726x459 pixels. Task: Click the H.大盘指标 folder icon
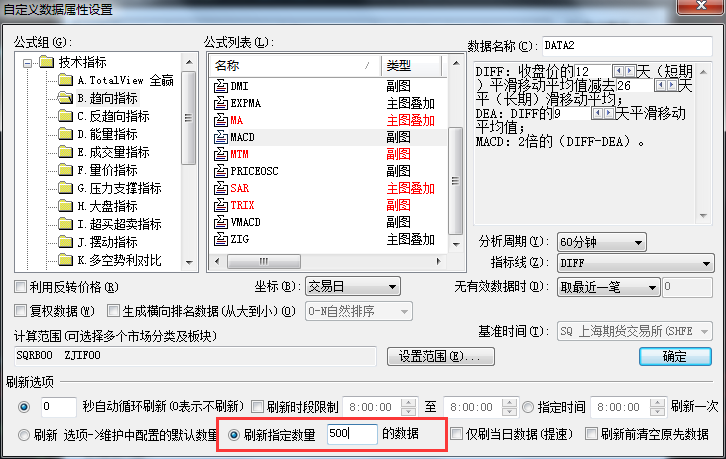click(x=65, y=206)
